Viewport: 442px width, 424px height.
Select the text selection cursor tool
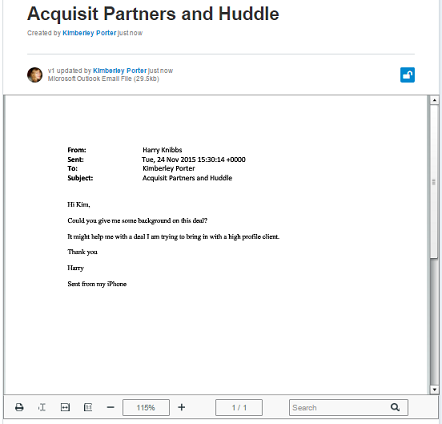coord(42,407)
